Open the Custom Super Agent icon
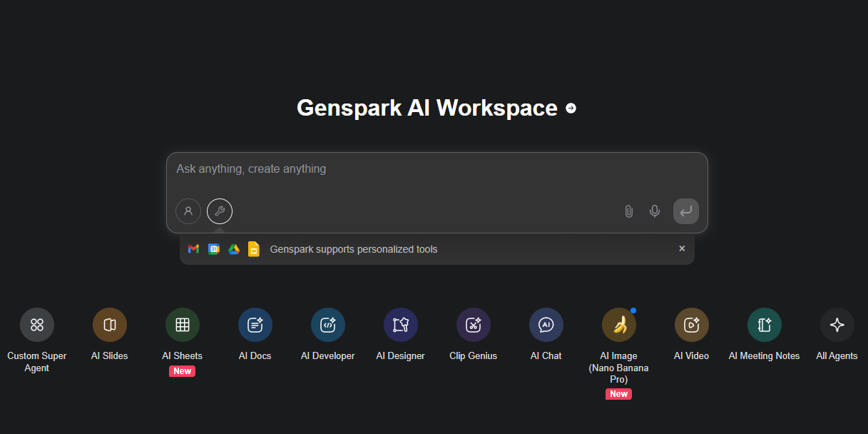Image resolution: width=868 pixels, height=434 pixels. coord(37,325)
